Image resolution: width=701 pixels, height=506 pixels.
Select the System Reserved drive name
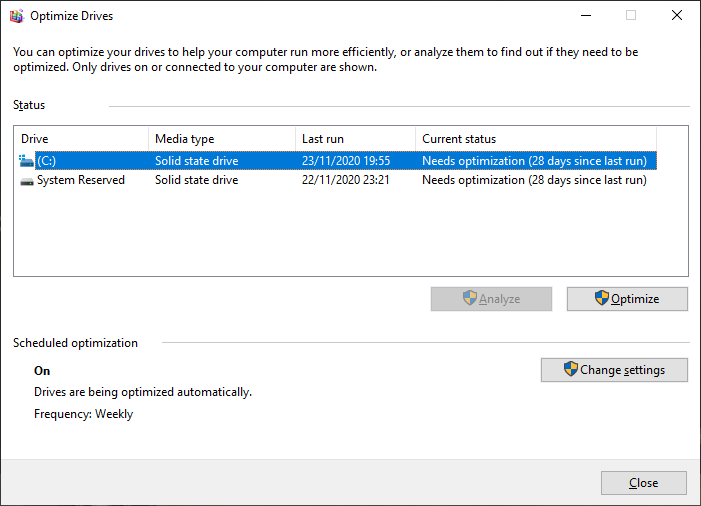point(81,181)
